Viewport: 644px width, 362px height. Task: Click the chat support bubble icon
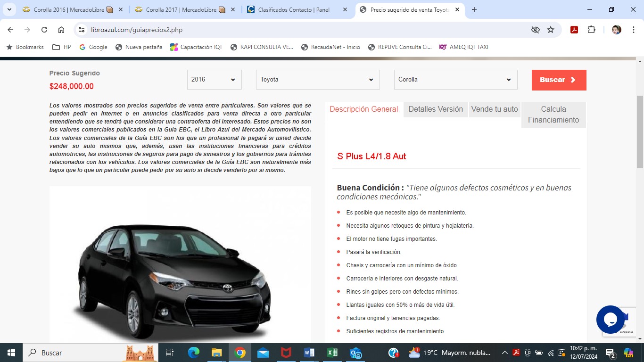click(x=610, y=320)
